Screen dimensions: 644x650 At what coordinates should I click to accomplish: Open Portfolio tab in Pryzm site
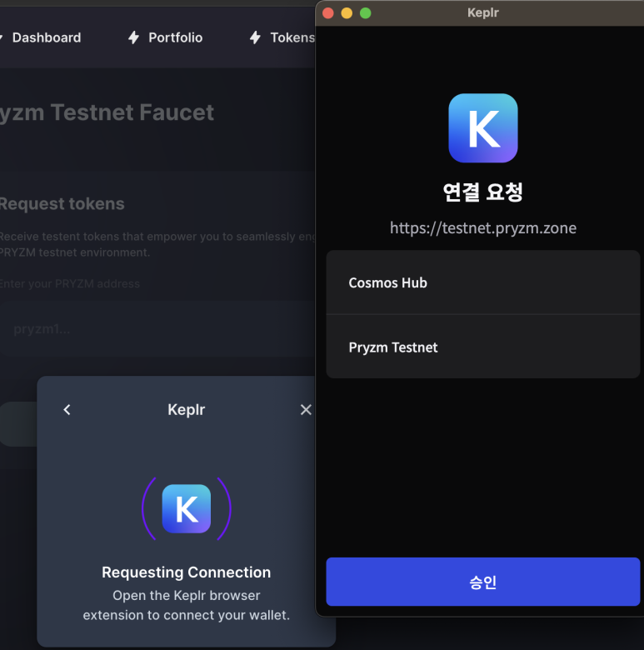point(175,37)
